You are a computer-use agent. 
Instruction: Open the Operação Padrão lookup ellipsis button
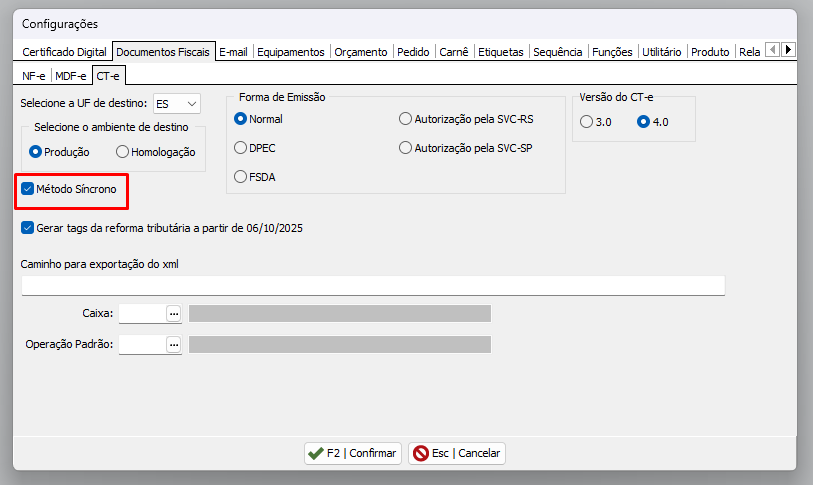click(173, 345)
